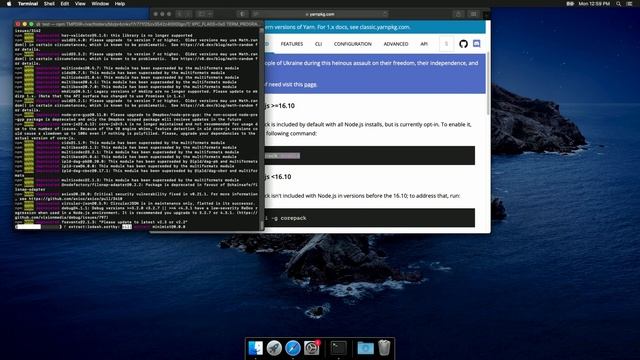Open the Yarn GitHub icon link
This screenshot has height=360, width=640.
[x=463, y=44]
